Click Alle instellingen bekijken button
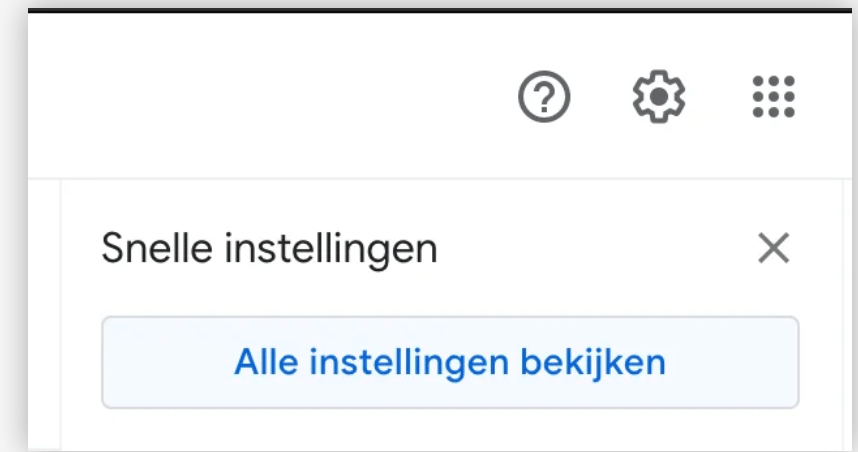The width and height of the screenshot is (858, 452). tap(450, 362)
